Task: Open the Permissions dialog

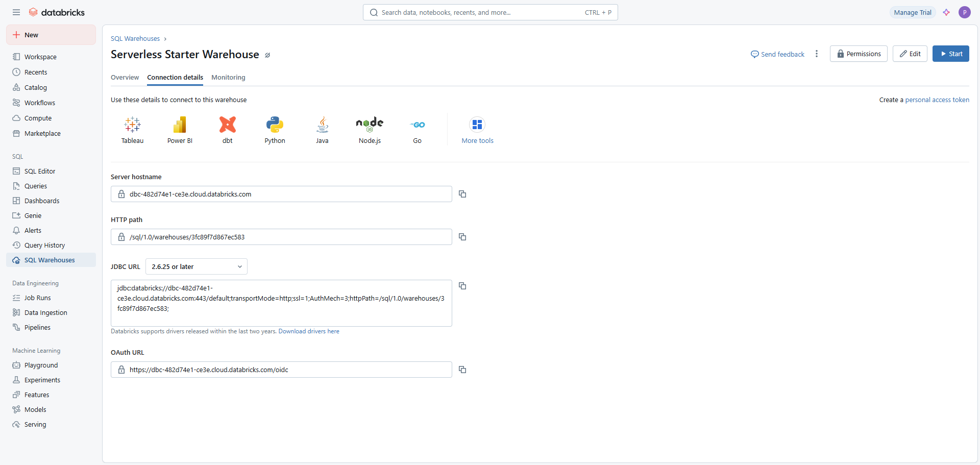Action: pyautogui.click(x=859, y=54)
